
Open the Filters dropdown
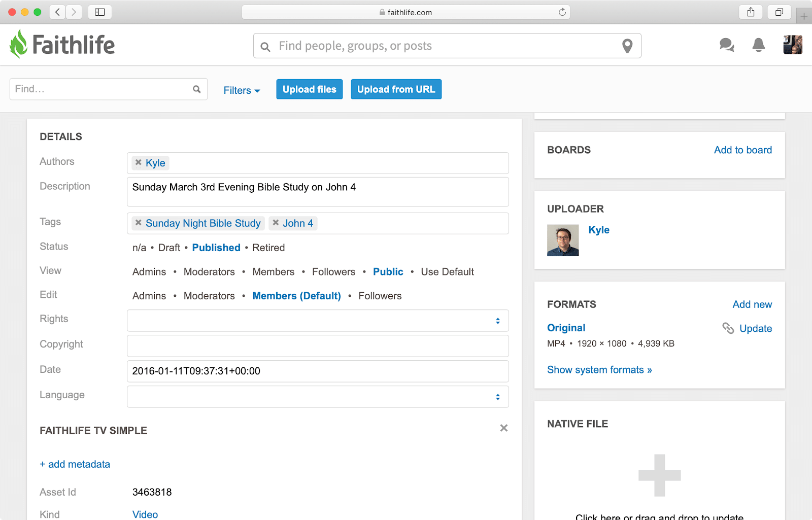(242, 90)
